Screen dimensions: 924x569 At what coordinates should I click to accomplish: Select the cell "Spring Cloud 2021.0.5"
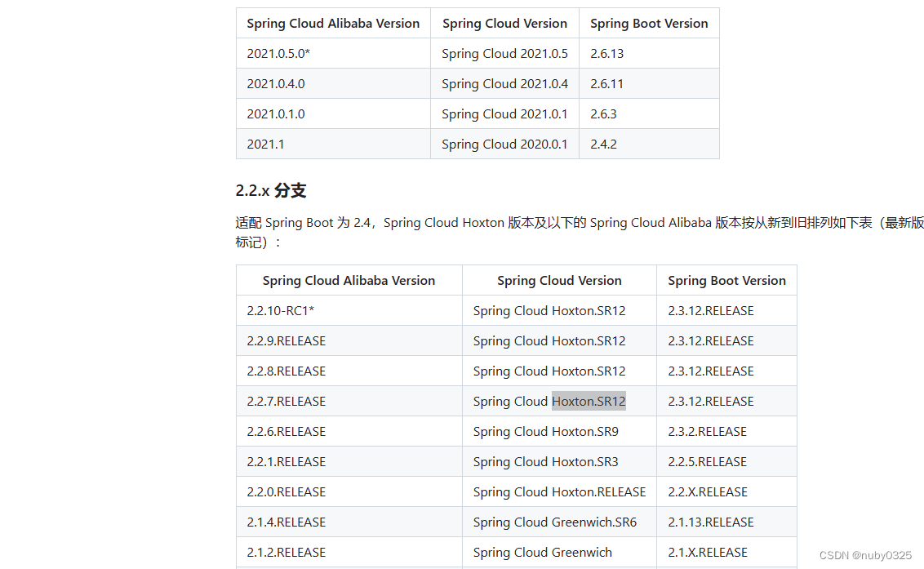coord(504,54)
